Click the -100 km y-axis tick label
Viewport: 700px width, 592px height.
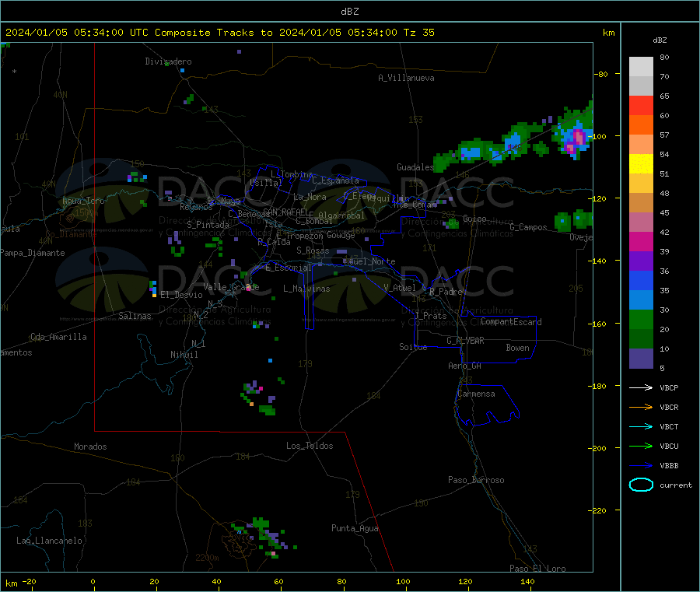[x=599, y=136]
